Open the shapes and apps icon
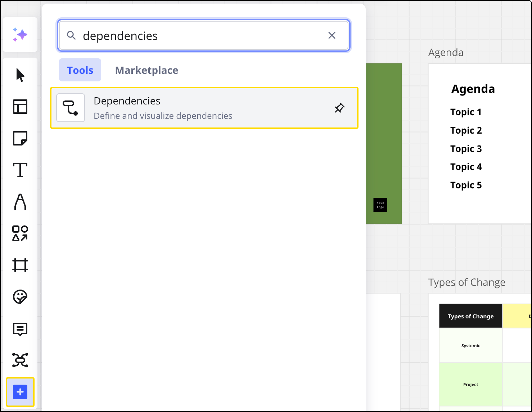Image resolution: width=532 pixels, height=412 pixels. 20,233
